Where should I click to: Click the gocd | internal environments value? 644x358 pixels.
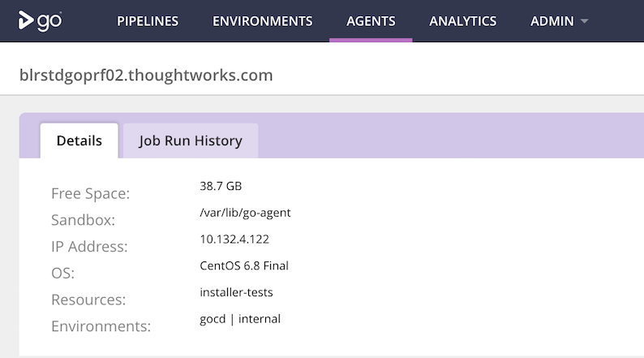point(240,318)
